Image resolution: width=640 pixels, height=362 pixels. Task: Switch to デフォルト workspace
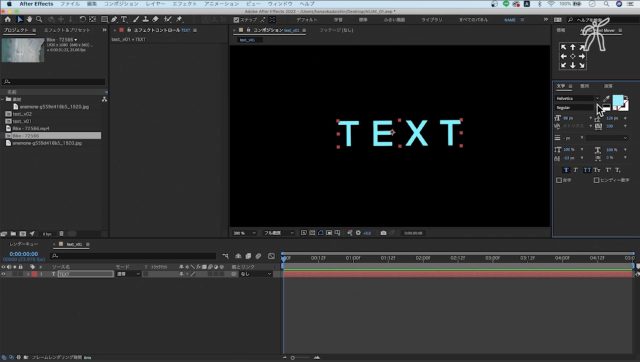pyautogui.click(x=306, y=20)
